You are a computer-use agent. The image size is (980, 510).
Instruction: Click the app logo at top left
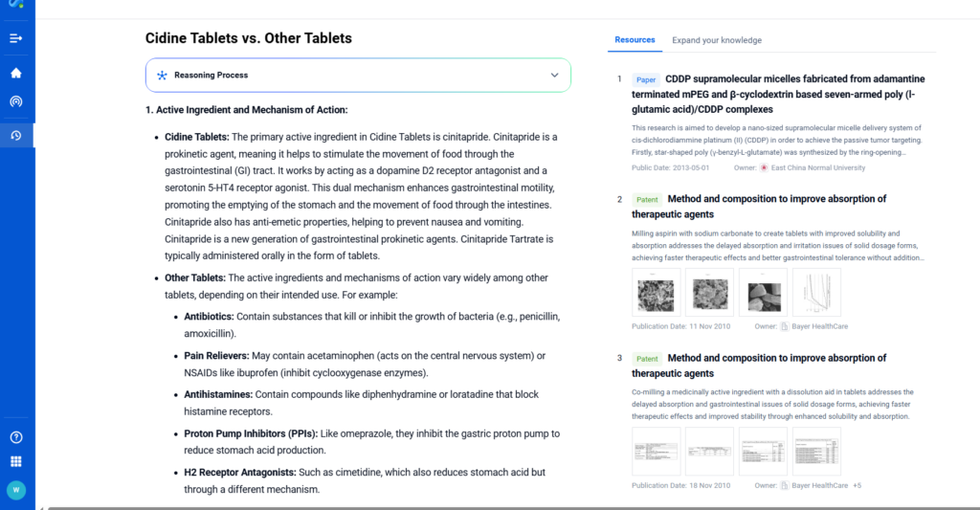(x=15, y=5)
